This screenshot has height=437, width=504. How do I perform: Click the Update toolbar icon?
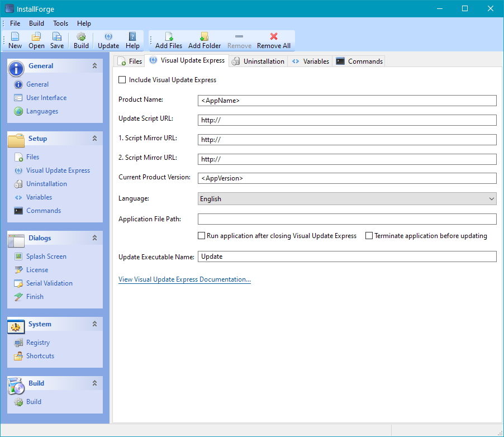click(x=107, y=40)
